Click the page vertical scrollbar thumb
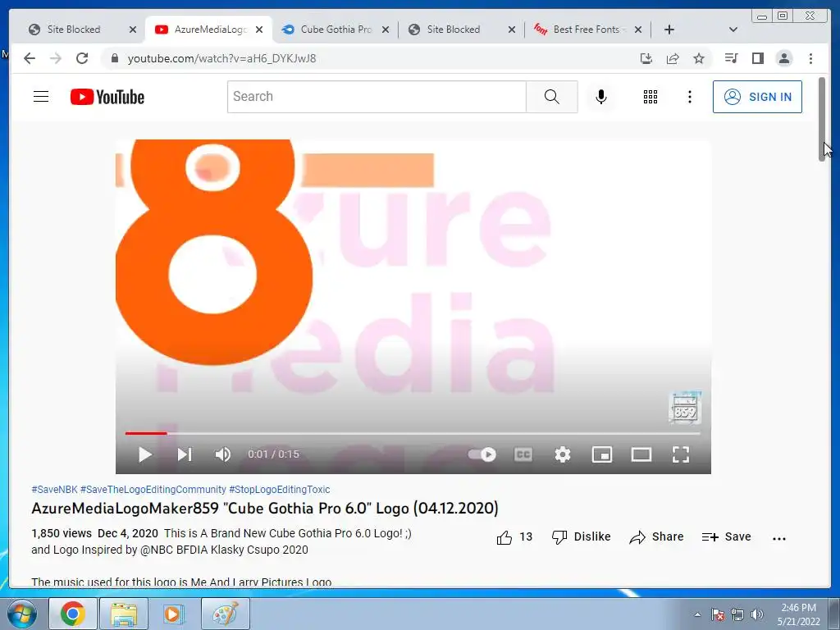The height and width of the screenshot is (630, 840). click(822, 119)
